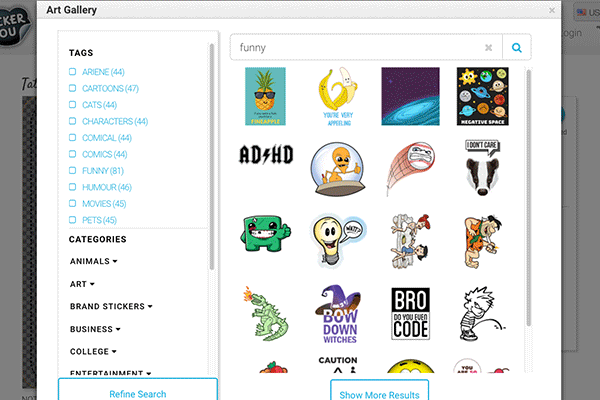This screenshot has height=400, width=600.
Task: Clear the search text with the X icon
Action: [x=488, y=47]
